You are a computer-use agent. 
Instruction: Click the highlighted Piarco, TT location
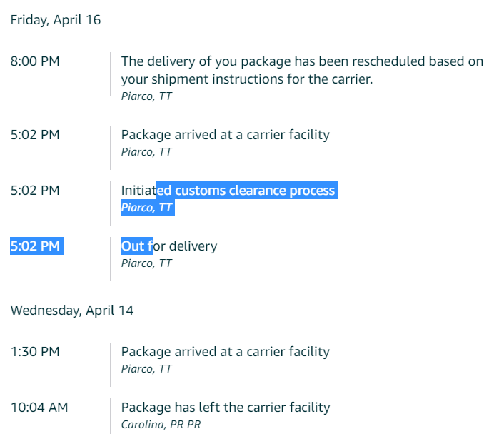146,207
